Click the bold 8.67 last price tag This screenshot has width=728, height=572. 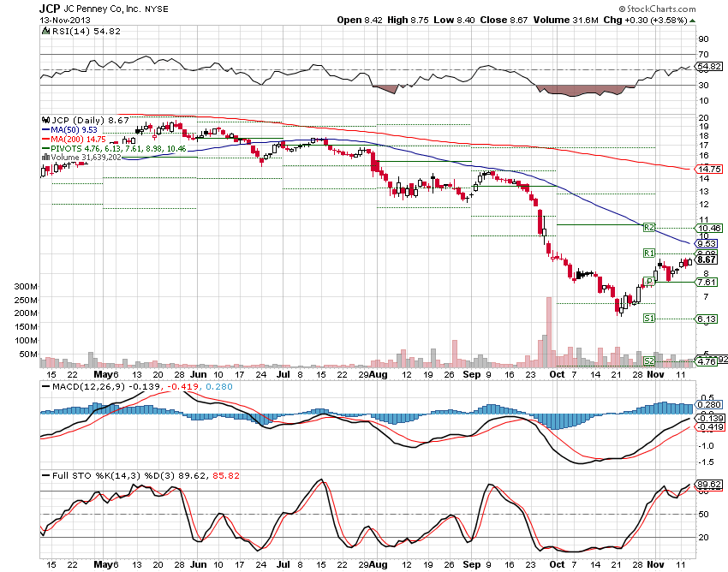point(707,259)
